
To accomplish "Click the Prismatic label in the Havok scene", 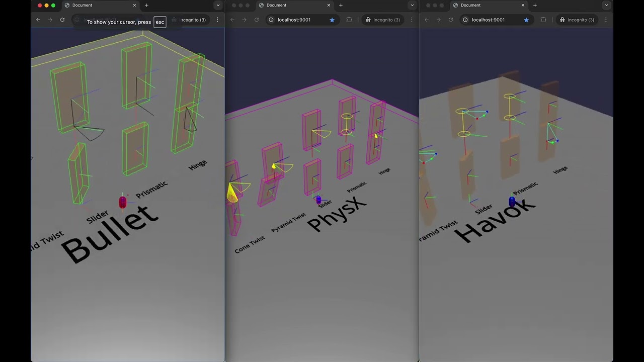I will [x=525, y=189].
